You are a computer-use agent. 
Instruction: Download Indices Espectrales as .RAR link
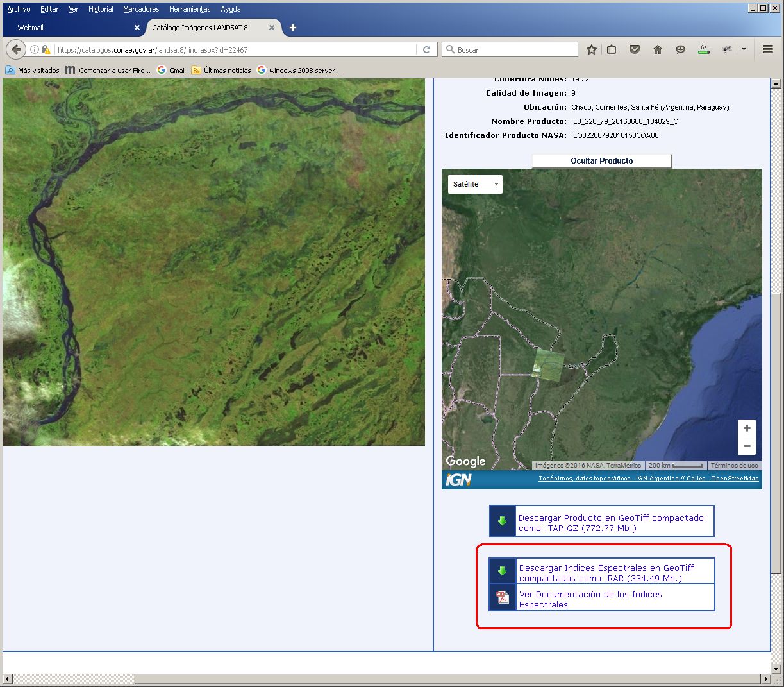[x=606, y=573]
